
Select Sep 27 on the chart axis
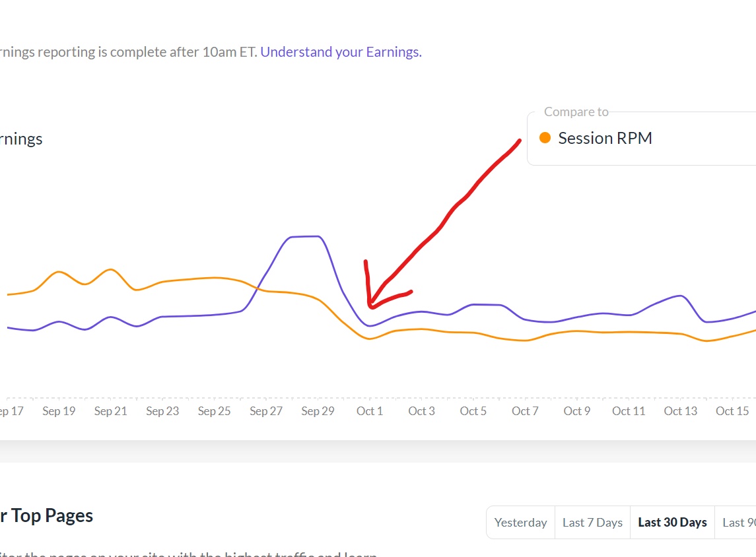(x=266, y=411)
